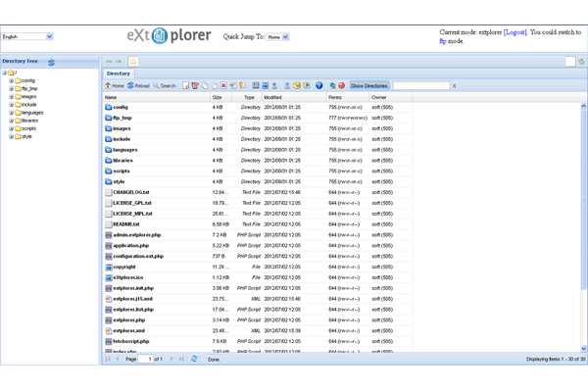Sort the list by the Size column header
This screenshot has width=588, height=392.
point(217,98)
